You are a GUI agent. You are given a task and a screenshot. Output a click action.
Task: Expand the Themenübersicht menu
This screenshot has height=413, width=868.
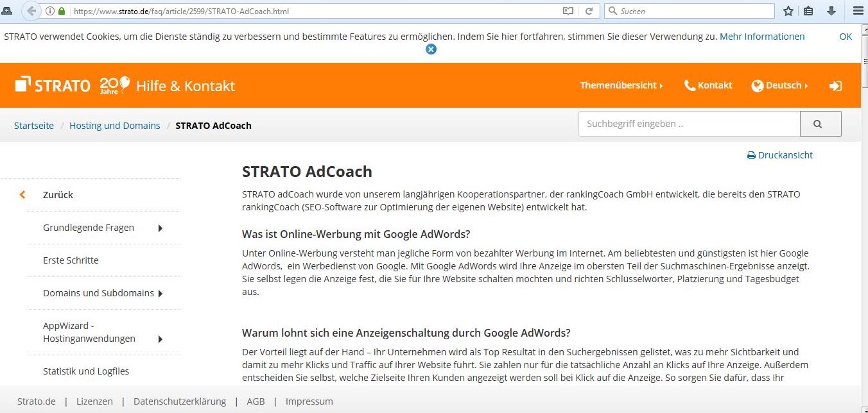point(621,85)
